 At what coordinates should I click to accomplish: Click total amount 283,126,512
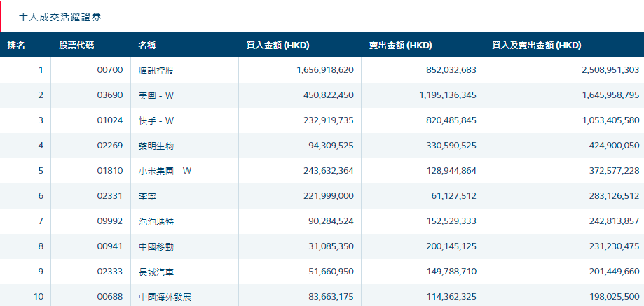(x=613, y=196)
